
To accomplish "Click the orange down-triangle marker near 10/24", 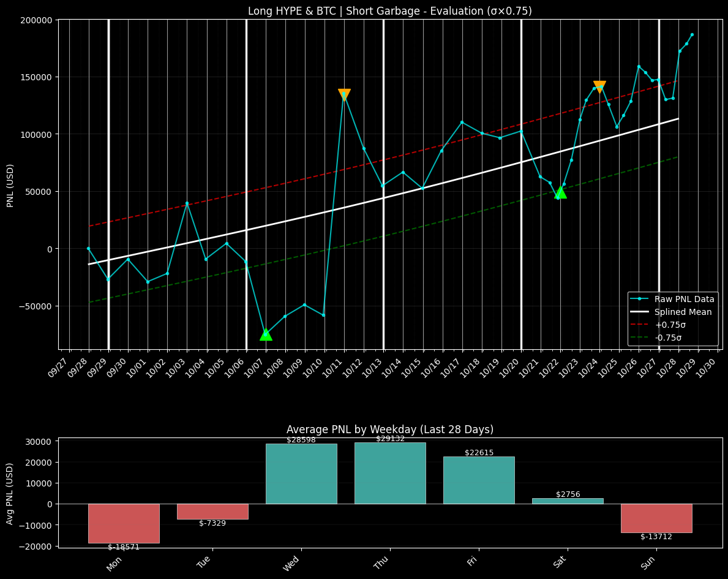I will click(599, 86).
